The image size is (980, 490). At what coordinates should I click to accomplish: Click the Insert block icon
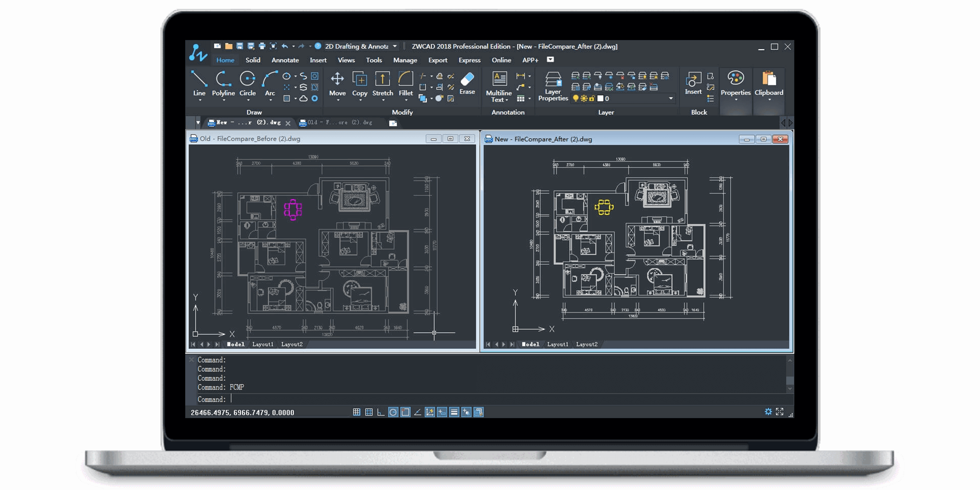click(x=693, y=83)
